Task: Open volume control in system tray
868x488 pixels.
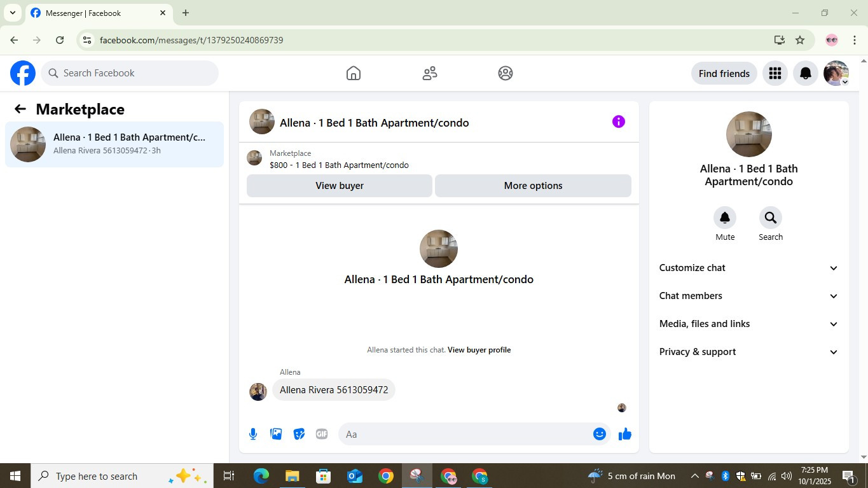Action: coord(787,476)
